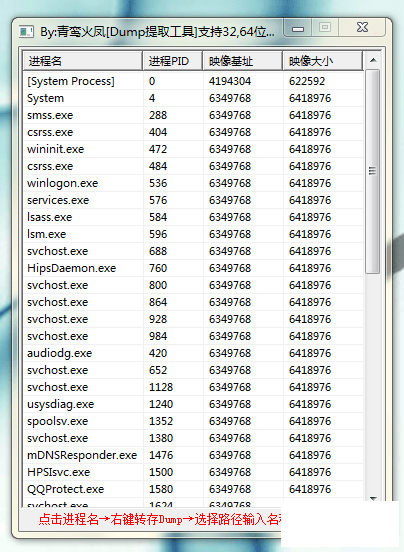The image size is (404, 552).
Task: Sort by 进程PID column header
Action: (x=172, y=61)
